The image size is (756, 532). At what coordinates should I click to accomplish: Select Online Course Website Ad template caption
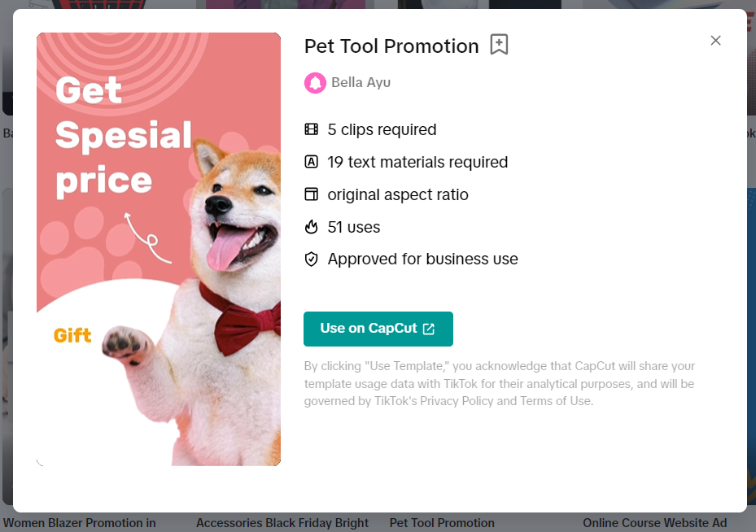[654, 523]
